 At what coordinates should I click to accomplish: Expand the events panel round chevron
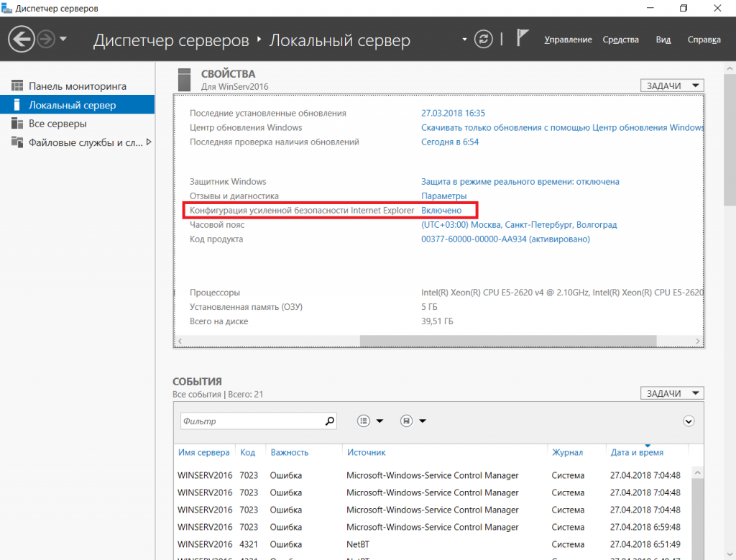point(689,421)
